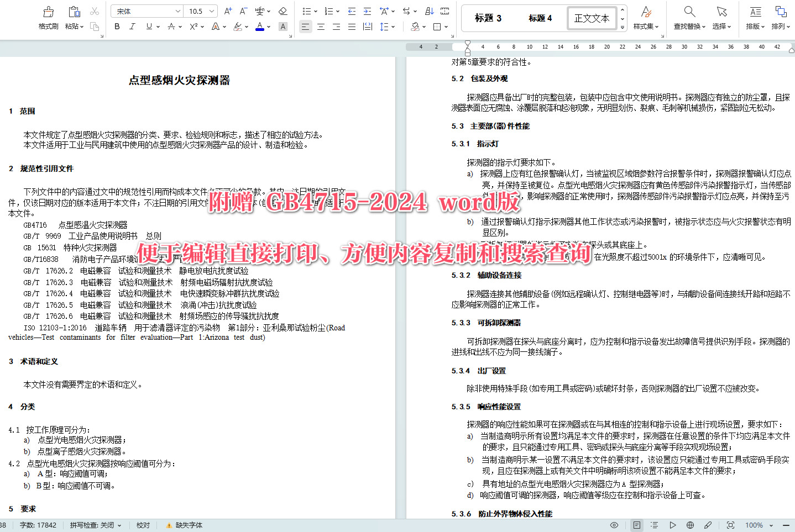The height and width of the screenshot is (532, 795).
Task: Click the center alignment icon
Action: point(321,26)
